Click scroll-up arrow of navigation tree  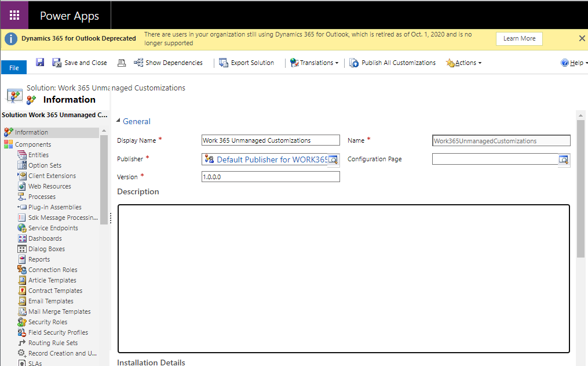pos(104,131)
